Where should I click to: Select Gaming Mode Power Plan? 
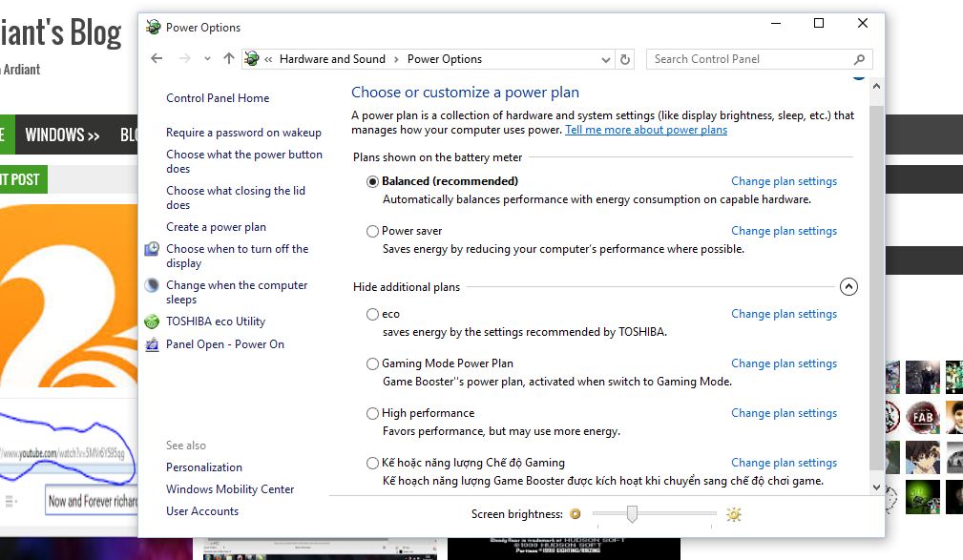coord(372,364)
